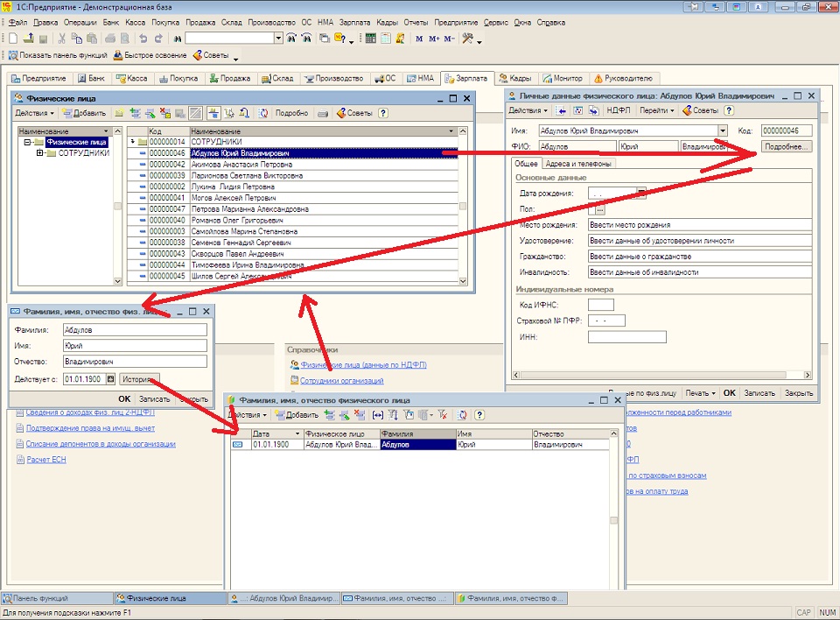Screen dimensions: 840x620
Task: Click help icon in ФИО history window toolbar
Action: 479,414
